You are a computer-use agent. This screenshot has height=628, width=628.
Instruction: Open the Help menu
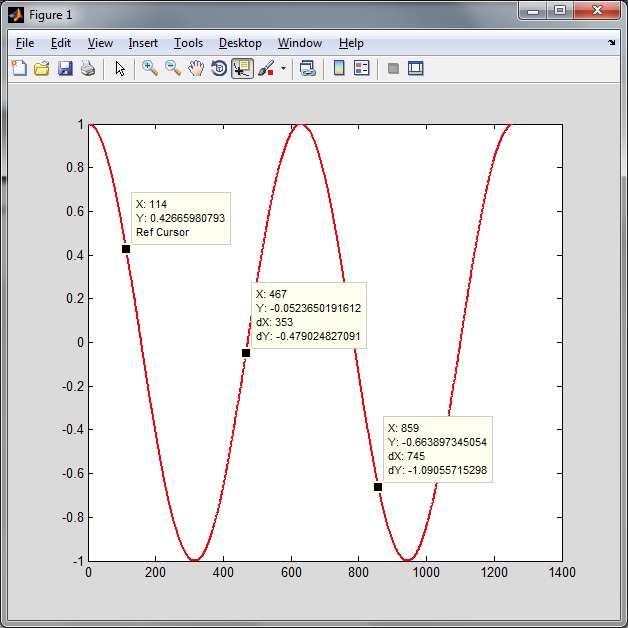[x=351, y=43]
